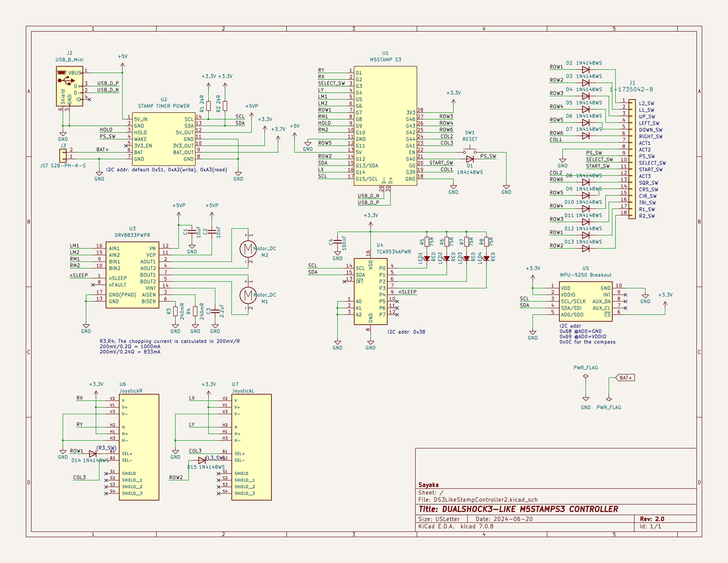Viewport: 728px width, 563px height.
Task: Click the file name 'DS3LikeStampController2.kicad_sch'
Action: coord(485,500)
